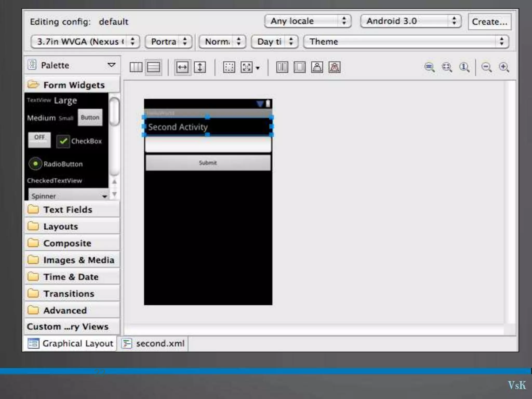The image size is (532, 399).
Task: Open the 3.7in WVGA device dropdown
Action: (x=85, y=42)
